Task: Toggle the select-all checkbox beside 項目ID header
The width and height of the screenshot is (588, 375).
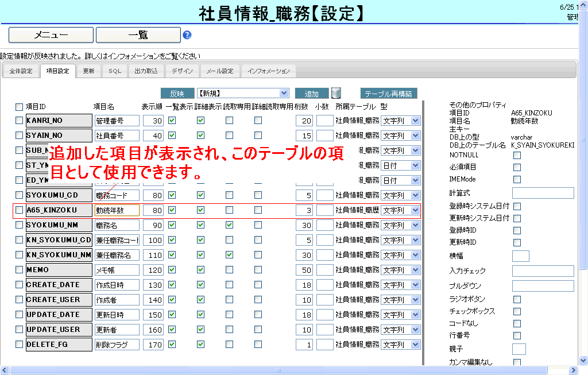Action: (x=19, y=107)
